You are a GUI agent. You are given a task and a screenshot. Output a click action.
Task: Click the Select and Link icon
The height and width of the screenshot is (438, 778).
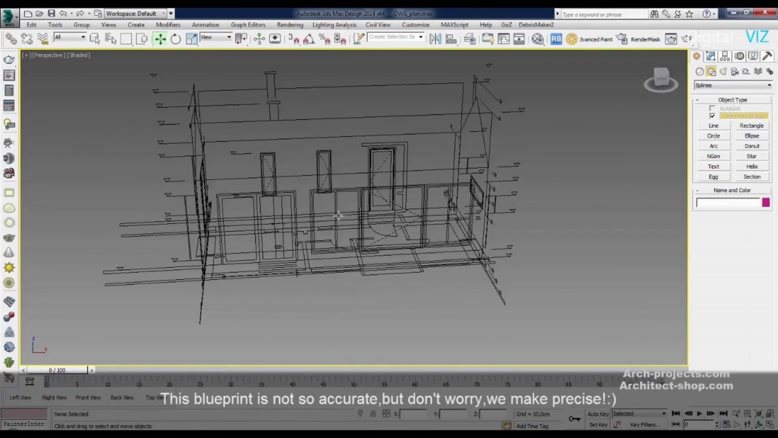pos(11,38)
